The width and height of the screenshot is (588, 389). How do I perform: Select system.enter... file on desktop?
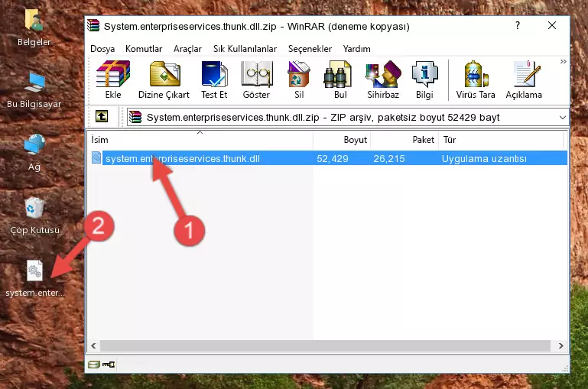(x=34, y=279)
